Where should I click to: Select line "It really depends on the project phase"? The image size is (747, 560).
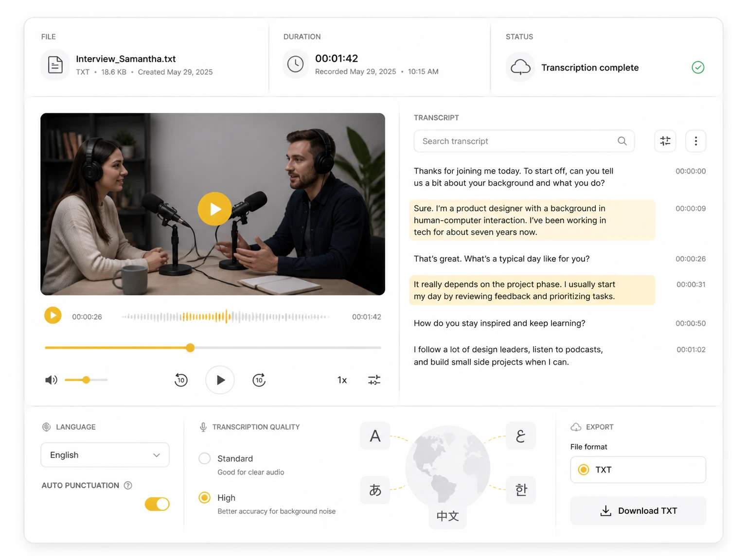click(x=532, y=290)
